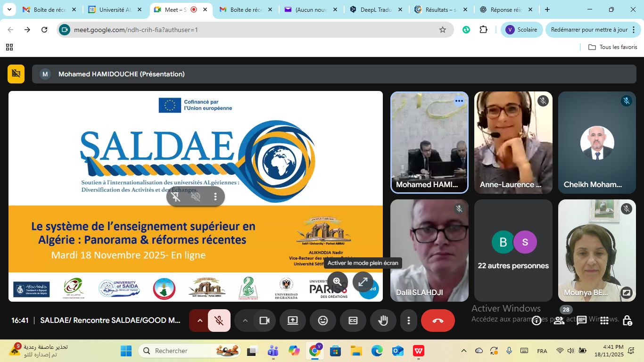644x362 pixels.
Task: Click the present screen button
Action: (293, 321)
